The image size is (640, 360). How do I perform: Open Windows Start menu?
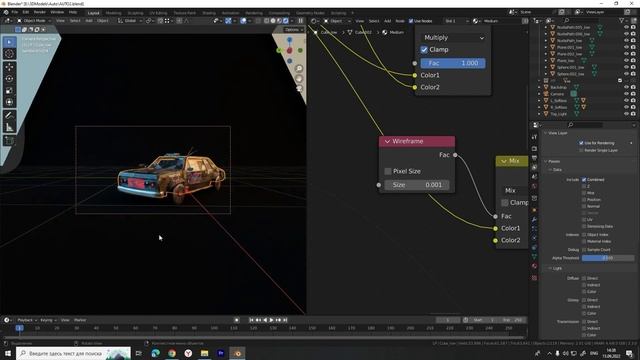[7, 353]
